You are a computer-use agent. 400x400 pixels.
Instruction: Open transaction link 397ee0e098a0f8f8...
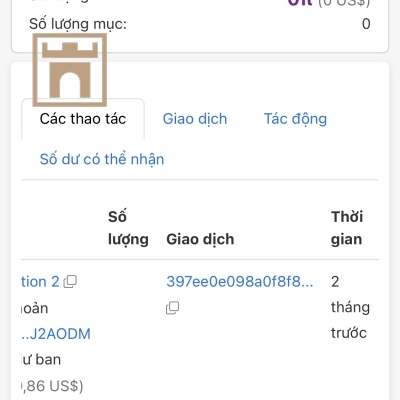click(240, 282)
